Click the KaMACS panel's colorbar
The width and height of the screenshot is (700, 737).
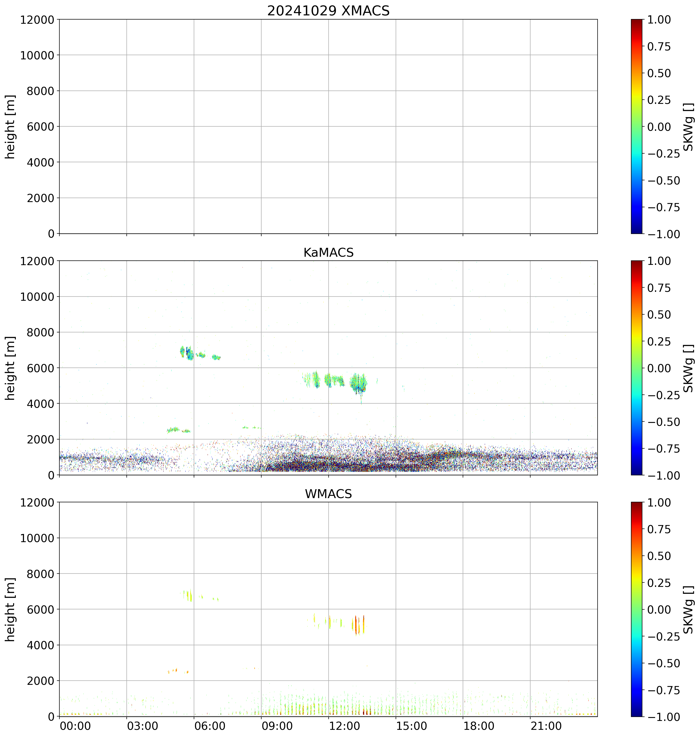637,368
